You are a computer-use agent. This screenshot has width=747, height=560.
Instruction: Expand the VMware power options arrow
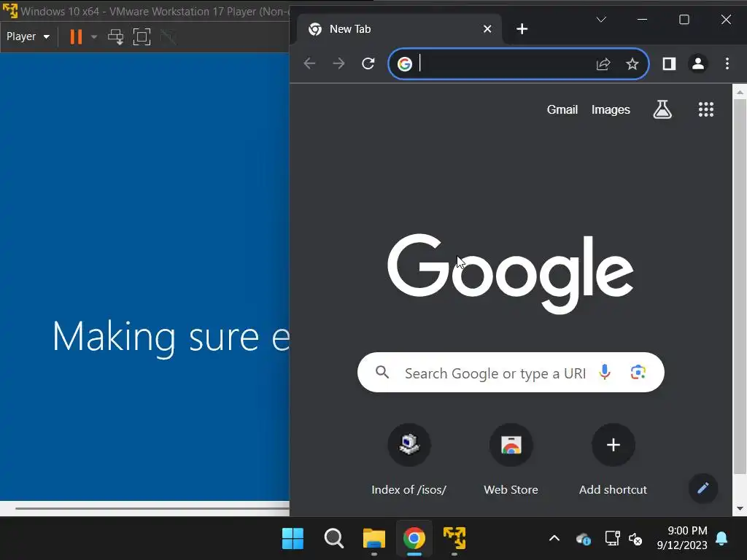point(94,36)
